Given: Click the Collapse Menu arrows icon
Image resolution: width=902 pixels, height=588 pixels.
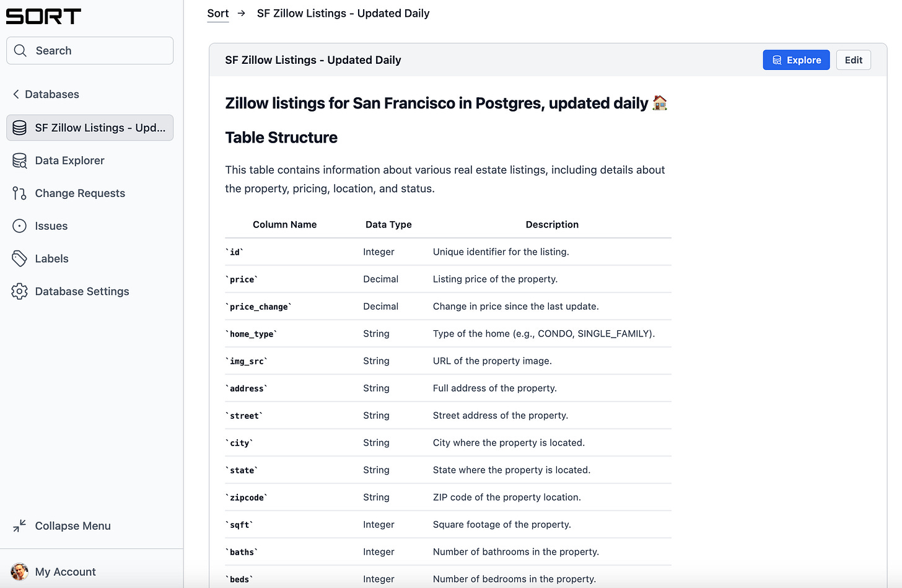Looking at the screenshot, I should point(20,525).
